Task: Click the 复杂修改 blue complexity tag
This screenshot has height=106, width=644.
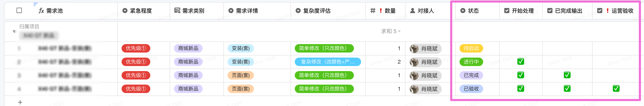Action: click(x=327, y=62)
